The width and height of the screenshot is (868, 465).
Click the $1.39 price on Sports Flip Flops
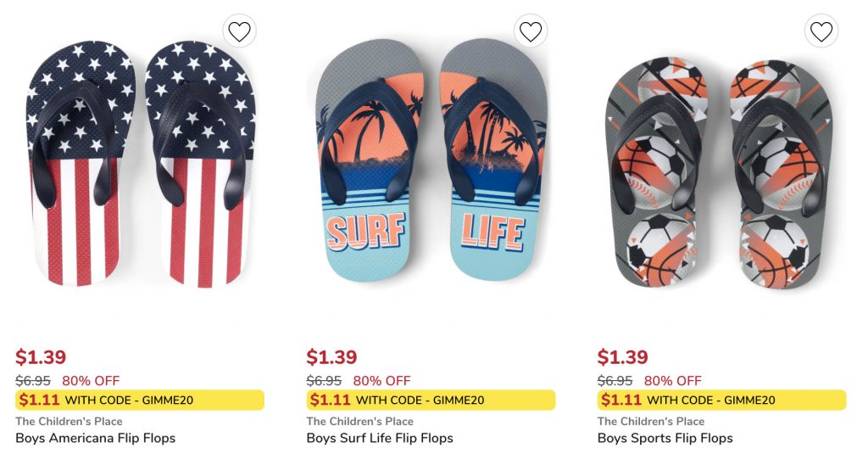tap(622, 357)
